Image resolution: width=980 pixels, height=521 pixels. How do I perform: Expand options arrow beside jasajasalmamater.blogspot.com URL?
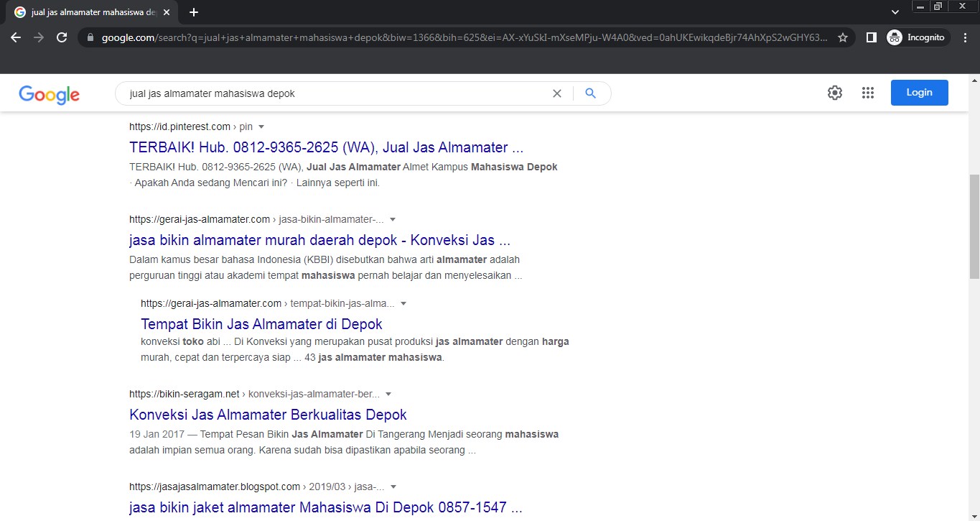(x=393, y=487)
